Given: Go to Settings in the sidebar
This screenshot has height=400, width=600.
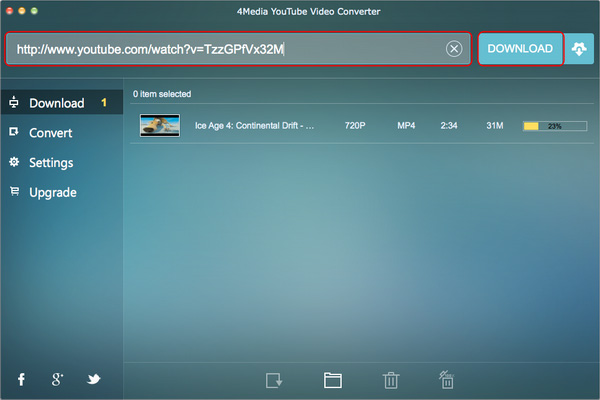Looking at the screenshot, I should 51,162.
